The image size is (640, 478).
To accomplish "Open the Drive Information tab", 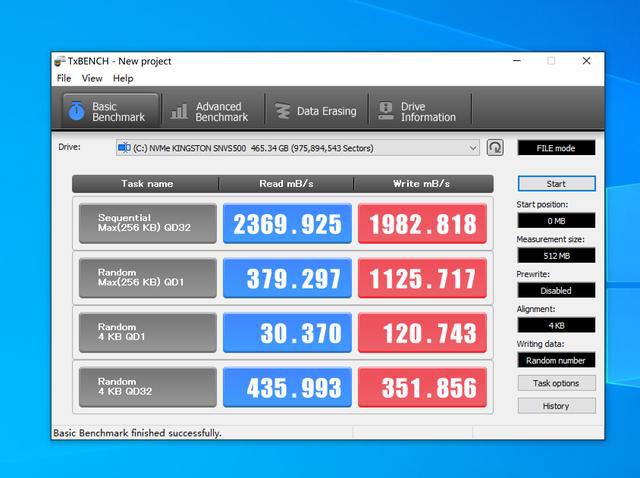I will point(420,111).
